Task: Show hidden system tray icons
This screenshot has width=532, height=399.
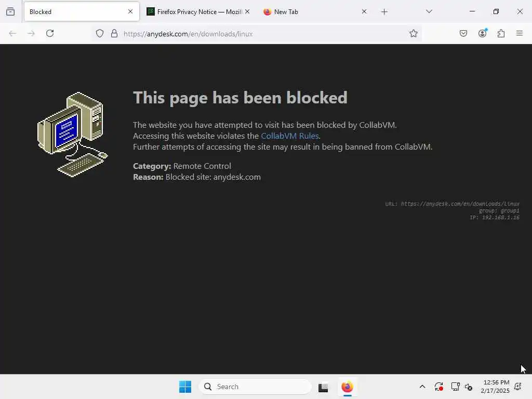Action: pyautogui.click(x=422, y=387)
